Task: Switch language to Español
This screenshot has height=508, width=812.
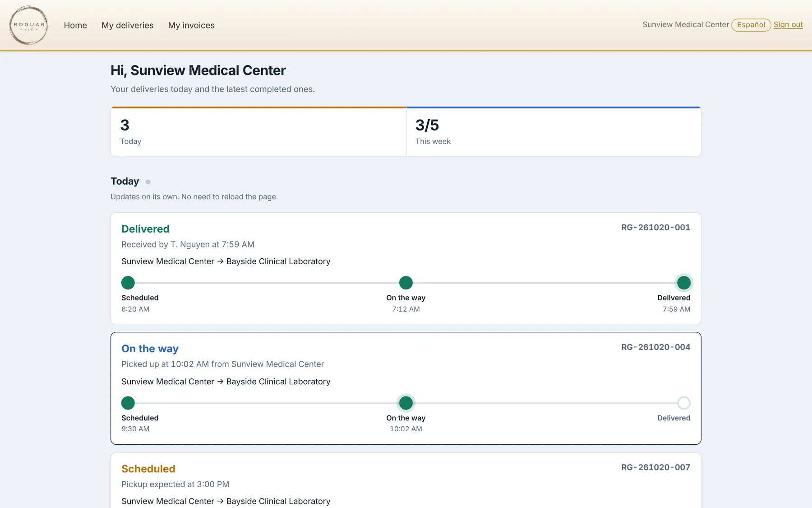Action: pos(751,25)
